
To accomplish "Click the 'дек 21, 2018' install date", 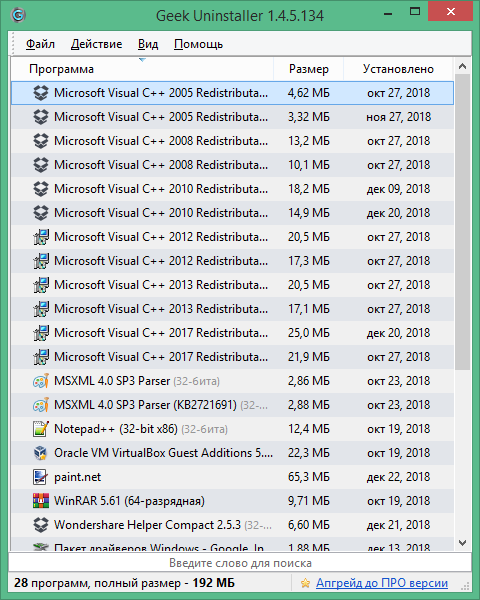I will pyautogui.click(x=398, y=525).
